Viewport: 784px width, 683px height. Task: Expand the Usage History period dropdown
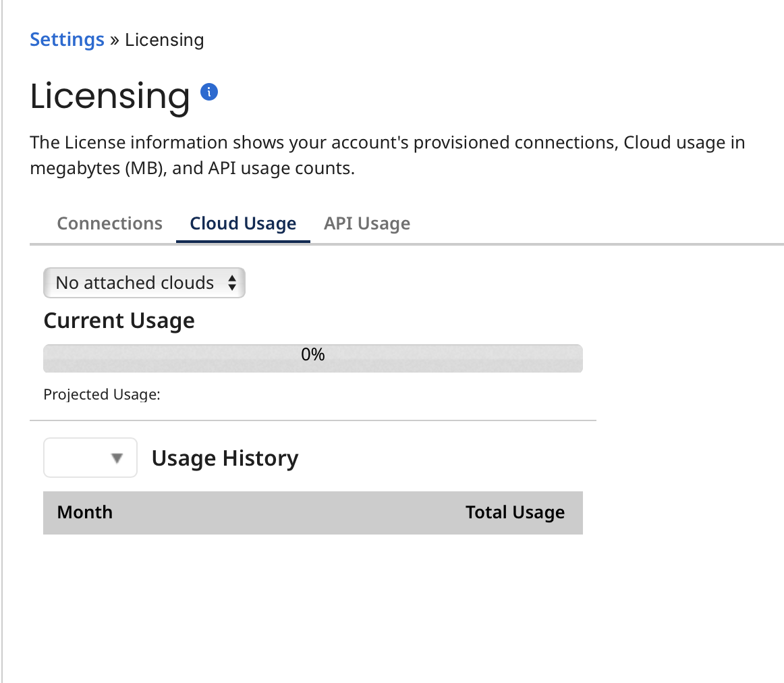coord(90,458)
